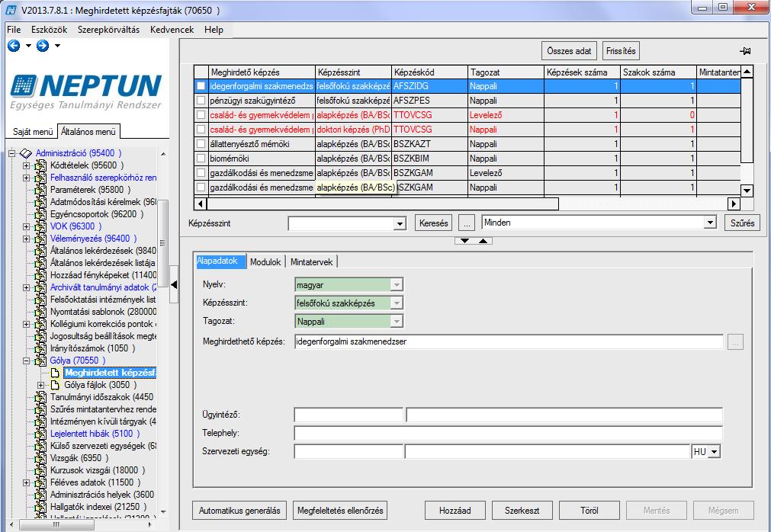Open back navigation history dropdown arrow
This screenshot has width=771, height=532.
point(28,46)
